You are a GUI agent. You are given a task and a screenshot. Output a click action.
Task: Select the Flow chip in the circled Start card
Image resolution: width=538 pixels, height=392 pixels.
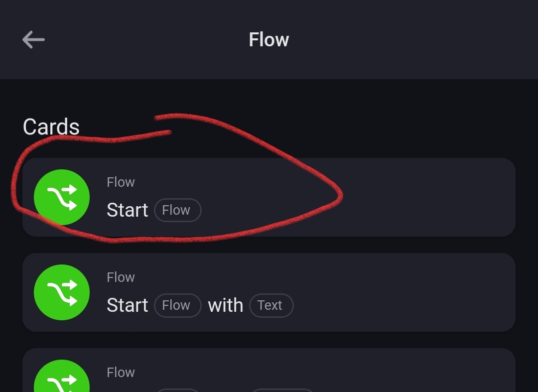177,210
